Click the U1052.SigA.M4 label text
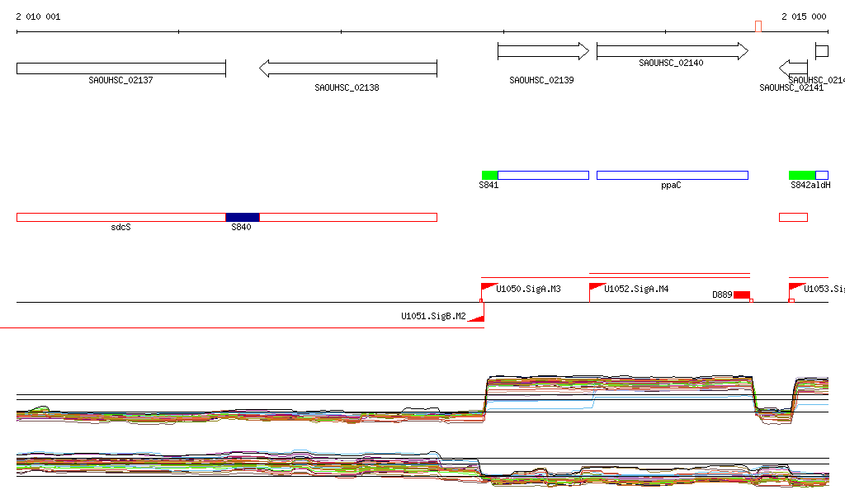This screenshot has height=504, width=845. pos(636,290)
